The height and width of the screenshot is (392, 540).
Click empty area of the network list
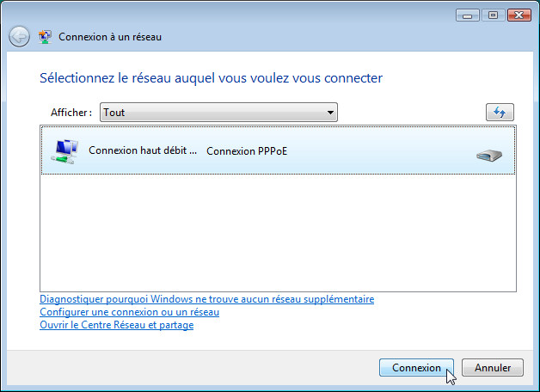point(279,234)
